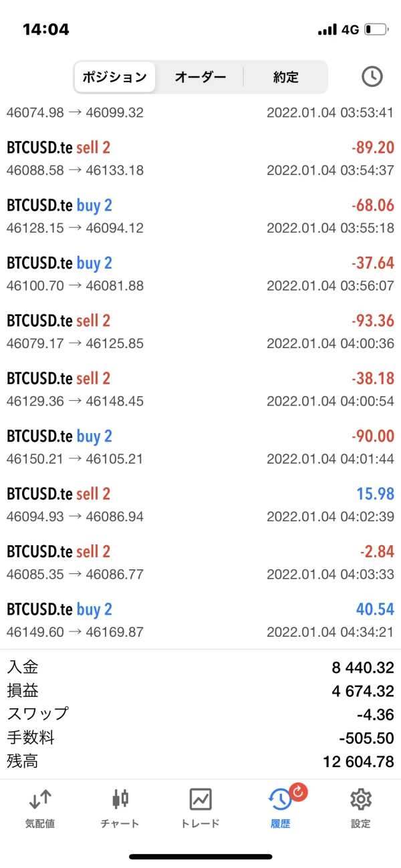This screenshot has height=868, width=401.
Task: Switch to the 約定 tab
Action: [x=285, y=77]
